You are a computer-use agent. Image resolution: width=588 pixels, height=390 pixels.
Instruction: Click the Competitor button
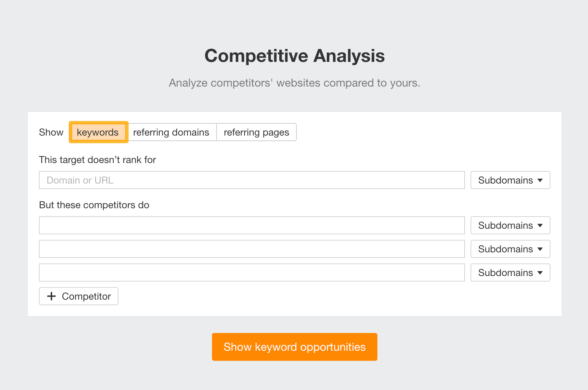click(78, 296)
